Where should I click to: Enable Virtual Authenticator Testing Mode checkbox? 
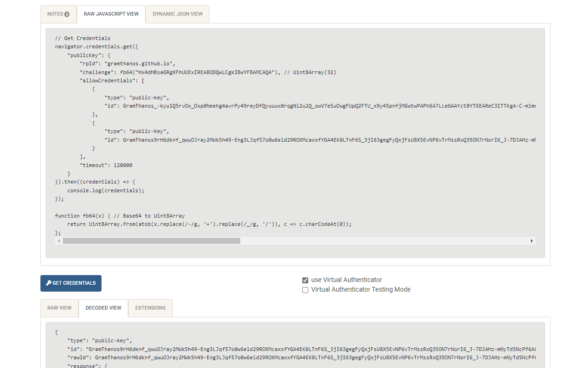(305, 290)
